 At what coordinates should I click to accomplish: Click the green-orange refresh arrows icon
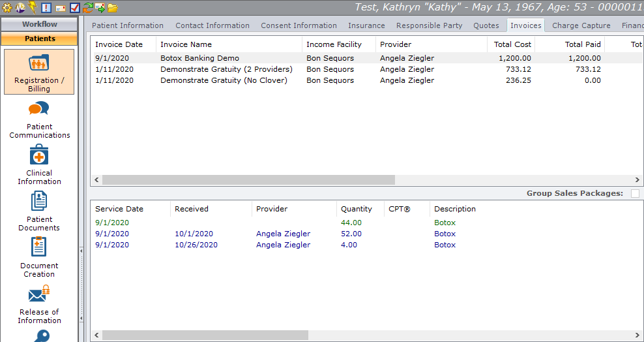pyautogui.click(x=87, y=7)
